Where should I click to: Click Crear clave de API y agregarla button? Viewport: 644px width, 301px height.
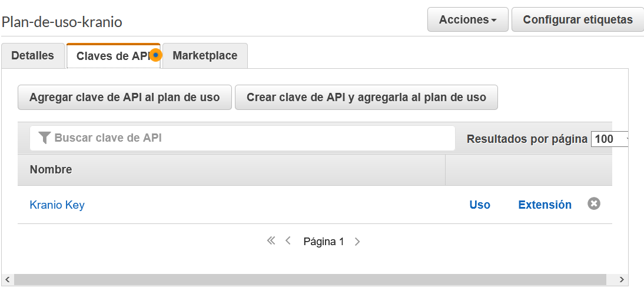(366, 98)
